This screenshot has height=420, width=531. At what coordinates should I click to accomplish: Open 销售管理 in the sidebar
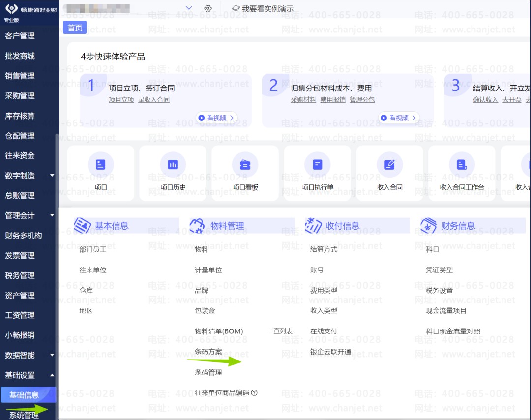[20, 76]
